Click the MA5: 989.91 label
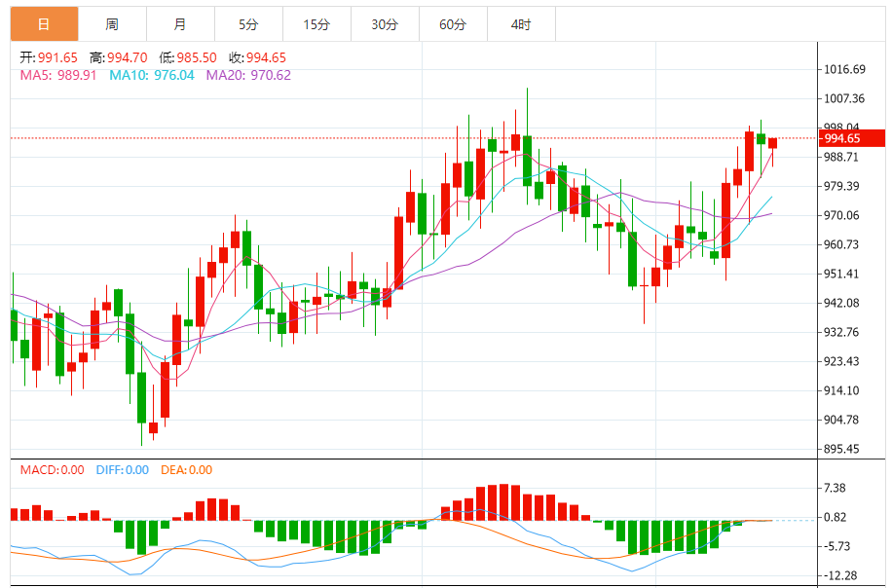 click(x=58, y=75)
